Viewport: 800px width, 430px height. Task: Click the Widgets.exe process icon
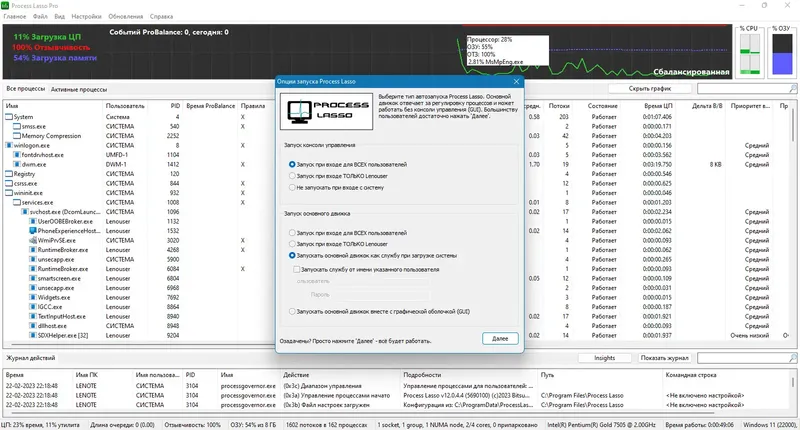[x=33, y=297]
